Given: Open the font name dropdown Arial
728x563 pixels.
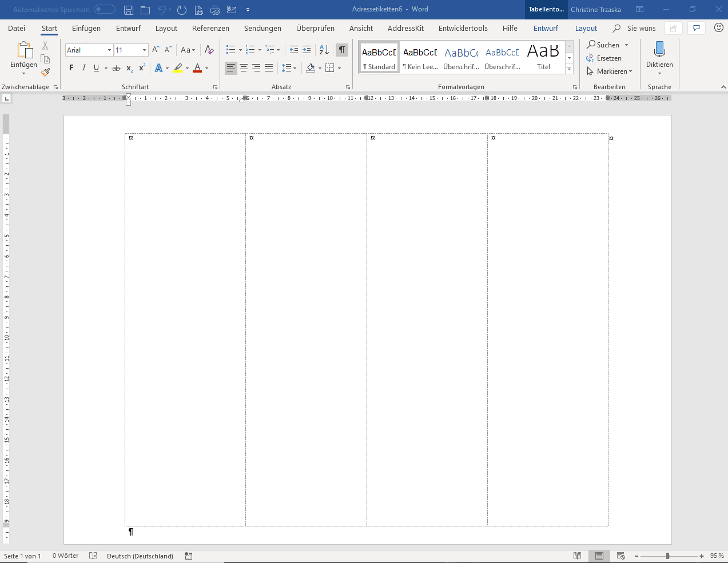Looking at the screenshot, I should [109, 50].
